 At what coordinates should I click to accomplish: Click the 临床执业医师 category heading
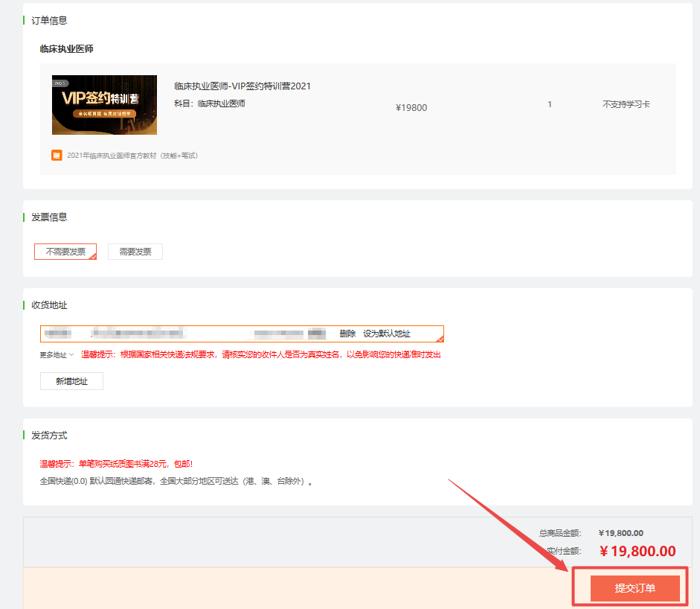(x=66, y=49)
